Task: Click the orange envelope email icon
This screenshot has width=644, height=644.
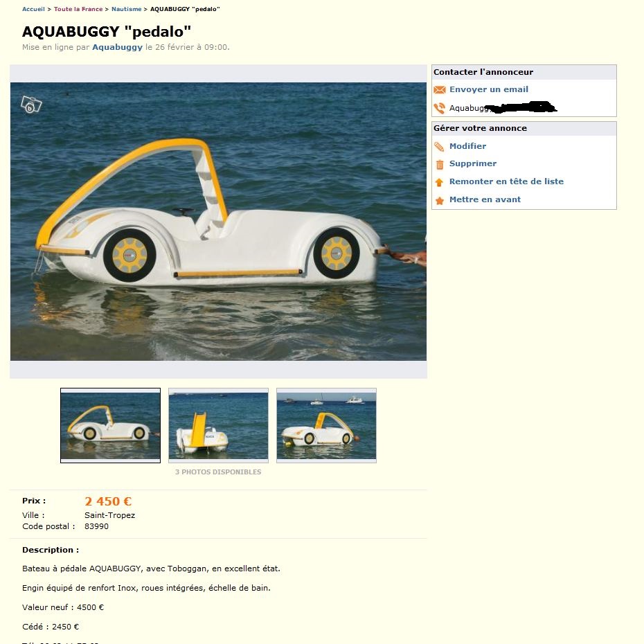Action: point(440,89)
